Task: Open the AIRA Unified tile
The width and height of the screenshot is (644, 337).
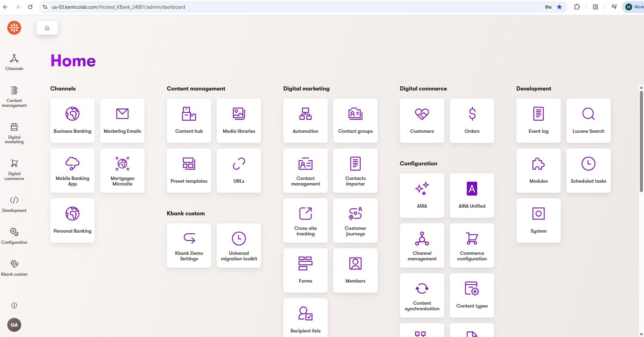Action: click(472, 195)
